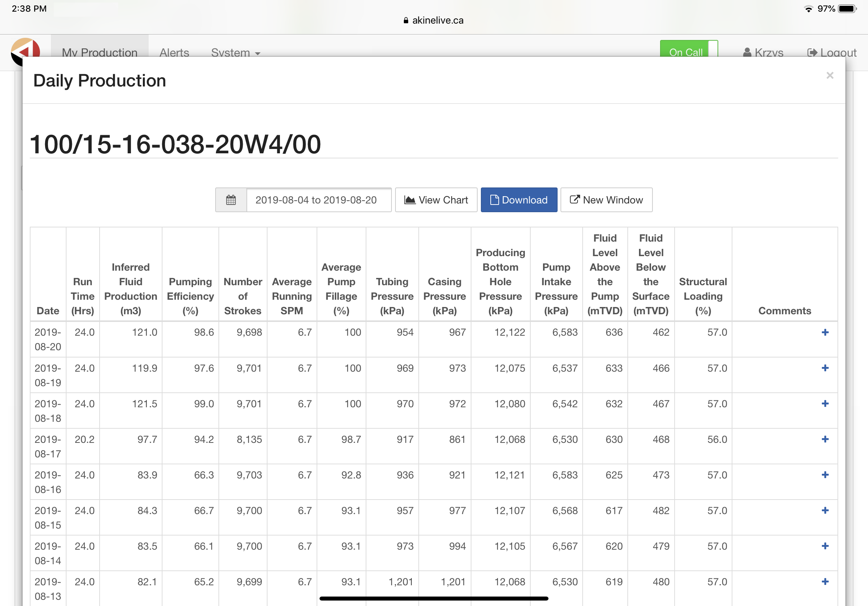Add comment for 2019-08-19 row plus icon
Viewport: 868px width, 606px height.
pyautogui.click(x=825, y=368)
